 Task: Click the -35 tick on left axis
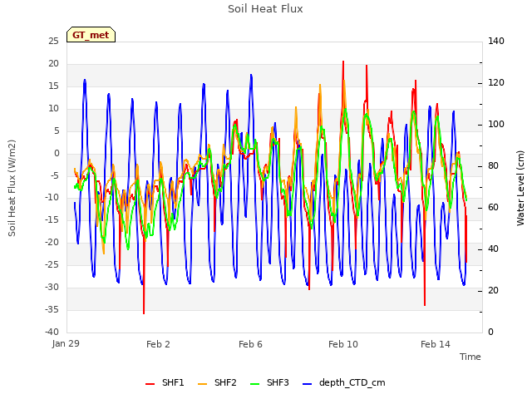(52, 309)
